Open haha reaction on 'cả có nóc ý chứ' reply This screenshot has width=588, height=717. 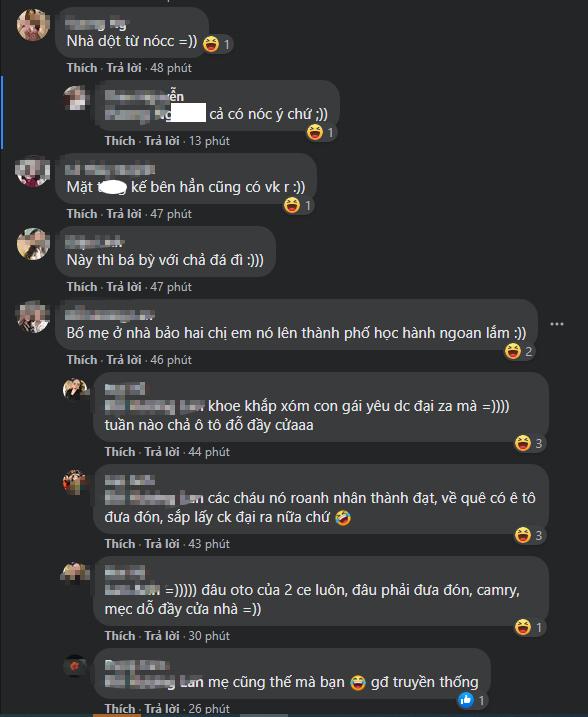click(321, 133)
